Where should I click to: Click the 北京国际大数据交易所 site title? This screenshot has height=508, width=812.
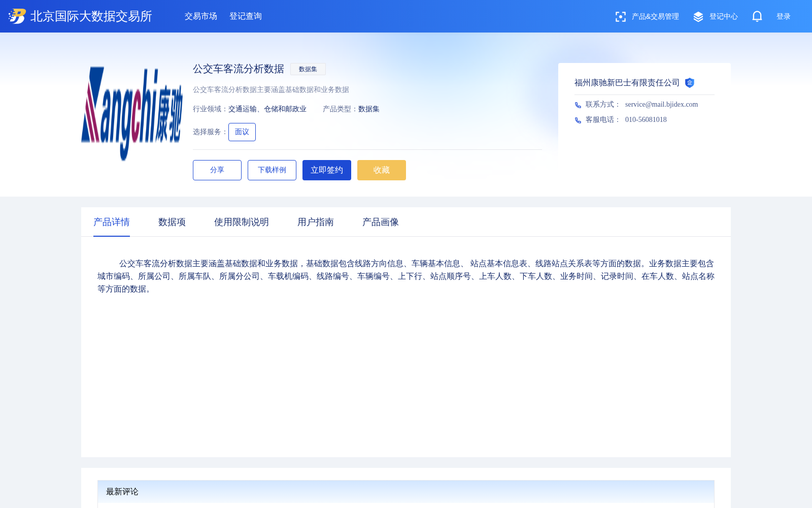(x=91, y=16)
